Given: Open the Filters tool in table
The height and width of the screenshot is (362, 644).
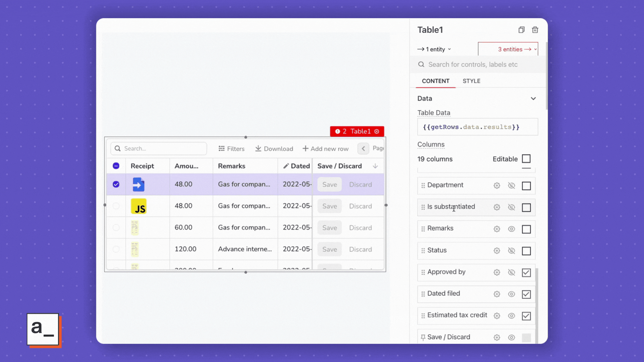Looking at the screenshot, I should point(231,148).
